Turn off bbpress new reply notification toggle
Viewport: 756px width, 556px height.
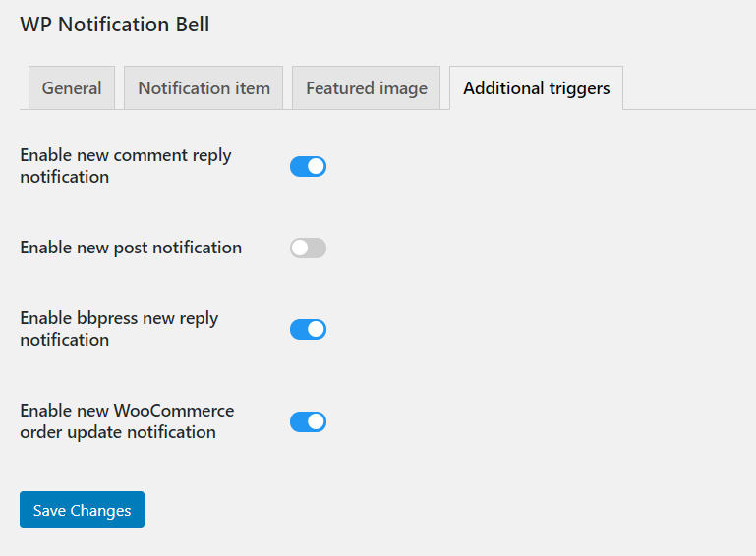click(308, 329)
